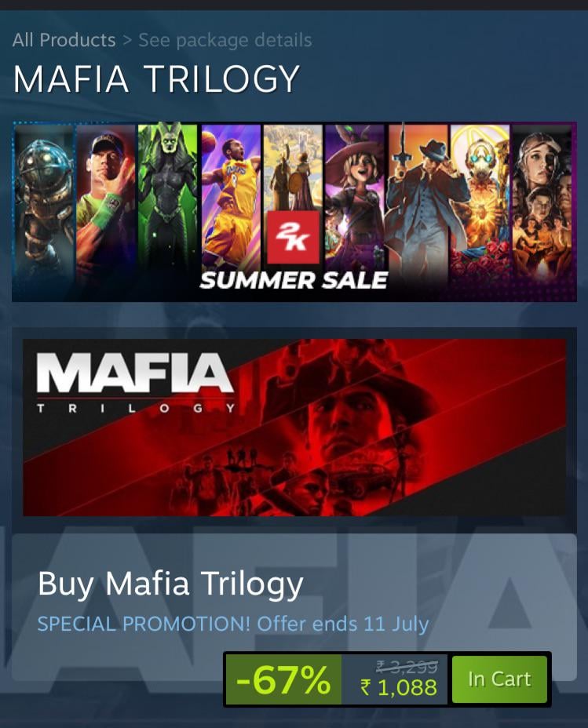
Task: Select the Tiny Tina witch hat artwork
Action: tap(354, 199)
